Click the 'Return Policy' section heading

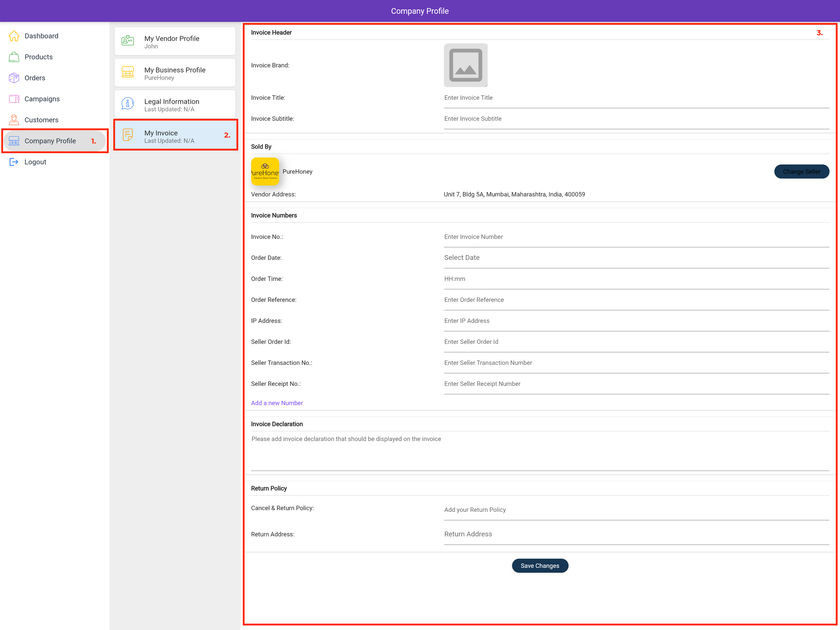pyautogui.click(x=269, y=488)
